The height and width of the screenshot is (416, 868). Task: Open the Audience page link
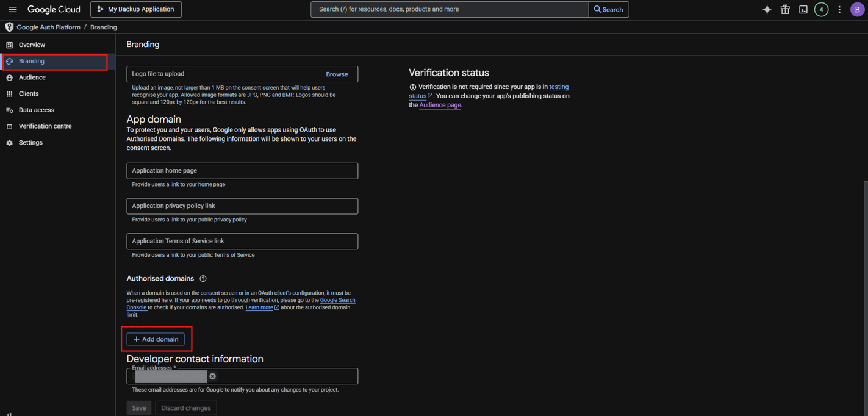pyautogui.click(x=440, y=105)
